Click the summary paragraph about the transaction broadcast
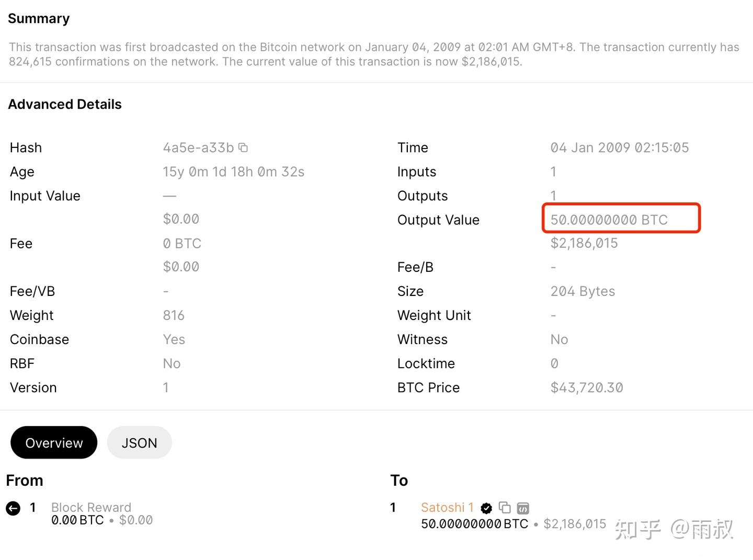753x560 pixels. (374, 54)
